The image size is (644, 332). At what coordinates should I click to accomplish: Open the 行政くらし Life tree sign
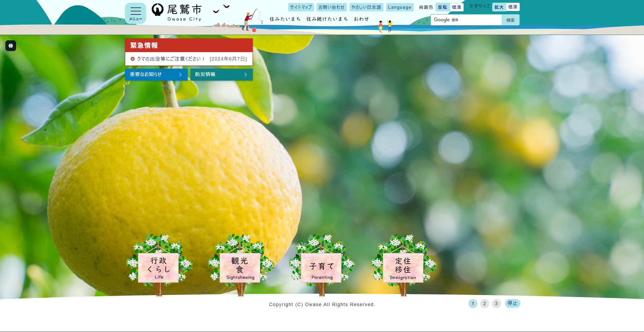[x=158, y=265]
